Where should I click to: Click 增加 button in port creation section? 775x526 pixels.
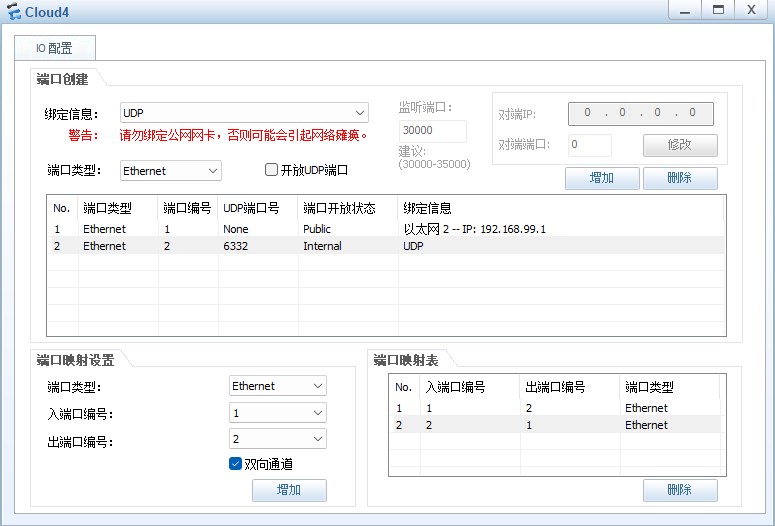coord(602,178)
